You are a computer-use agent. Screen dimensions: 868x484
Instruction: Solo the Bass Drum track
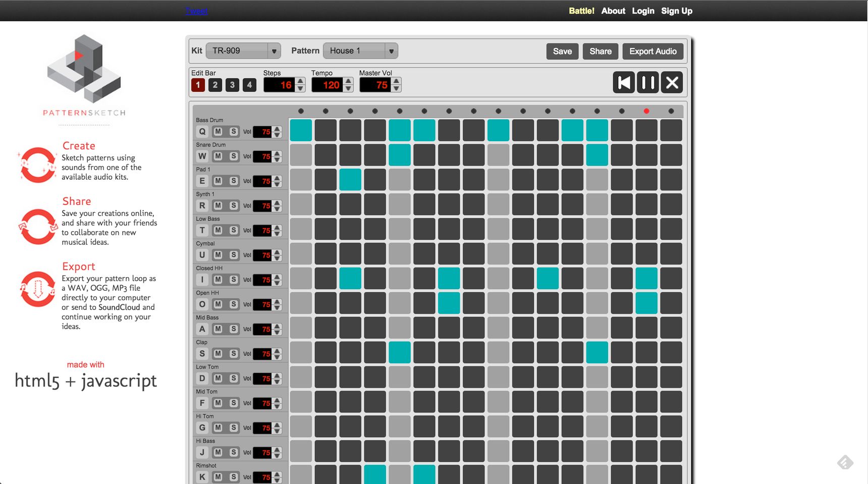click(234, 132)
